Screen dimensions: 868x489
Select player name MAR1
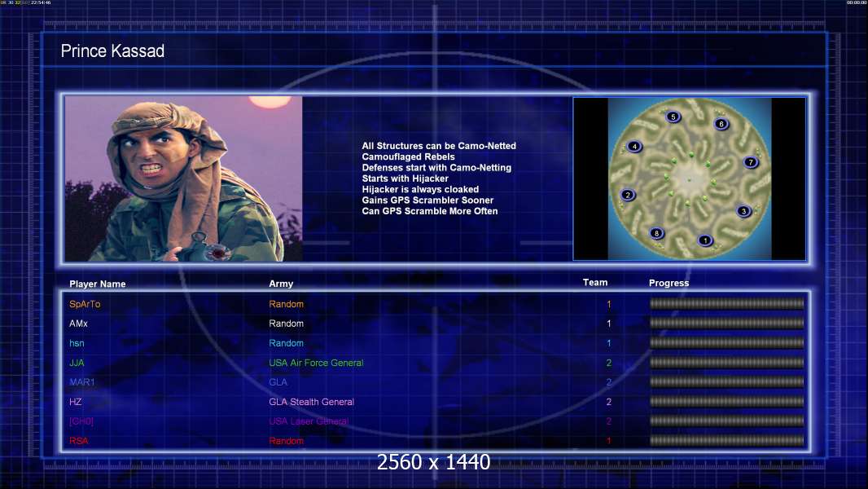coord(82,382)
